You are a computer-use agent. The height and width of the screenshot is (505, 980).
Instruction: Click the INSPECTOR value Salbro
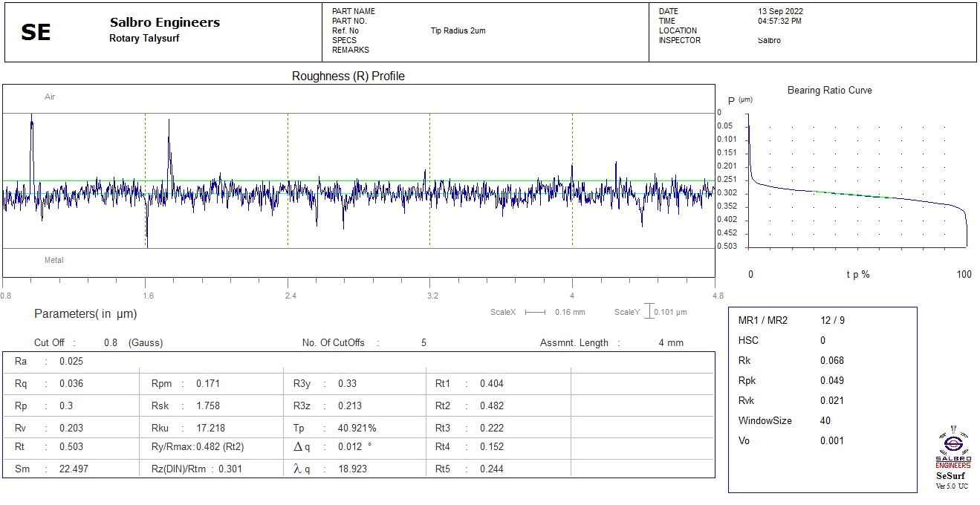[x=764, y=41]
